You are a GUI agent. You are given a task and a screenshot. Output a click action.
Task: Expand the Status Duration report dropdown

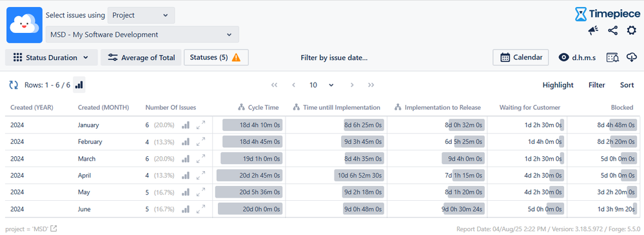point(52,57)
